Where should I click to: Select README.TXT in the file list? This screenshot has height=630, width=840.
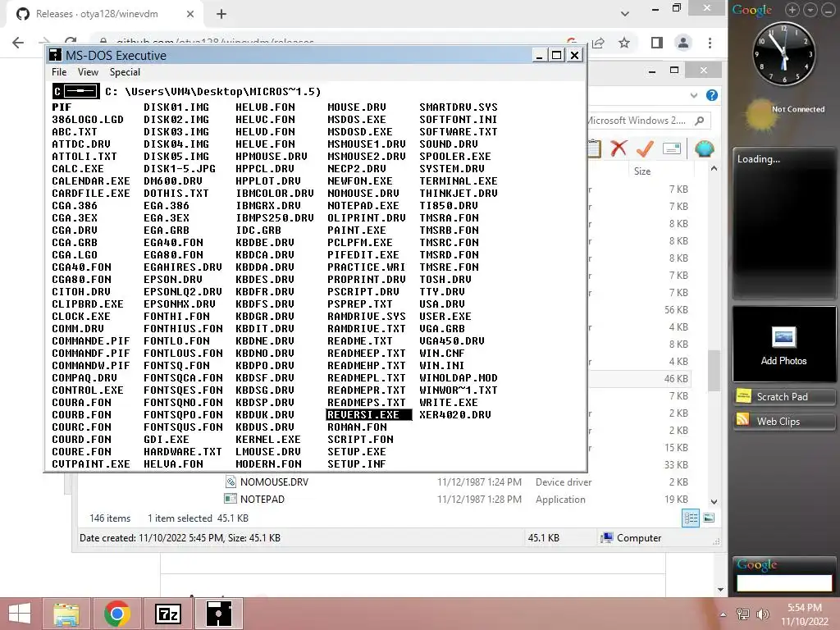pos(360,341)
